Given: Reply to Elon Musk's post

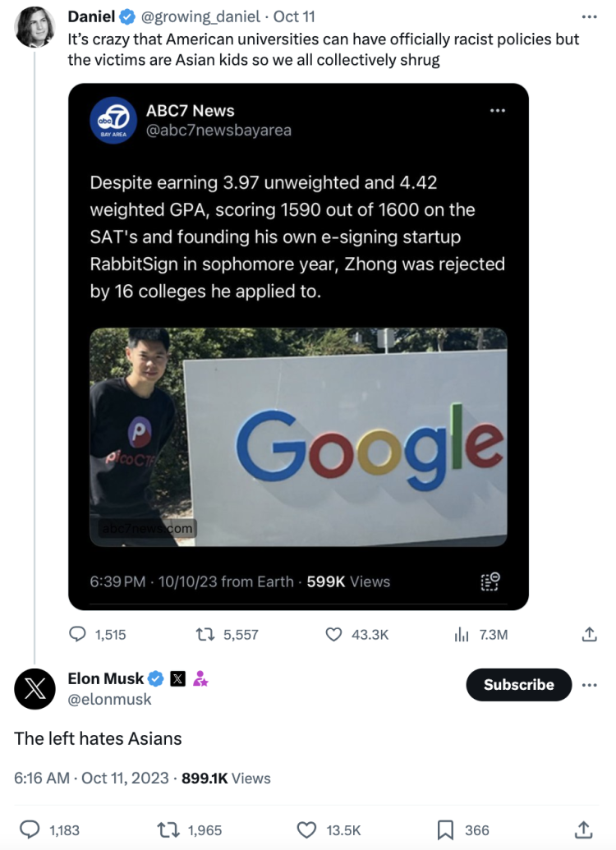Looking at the screenshot, I should (x=30, y=829).
